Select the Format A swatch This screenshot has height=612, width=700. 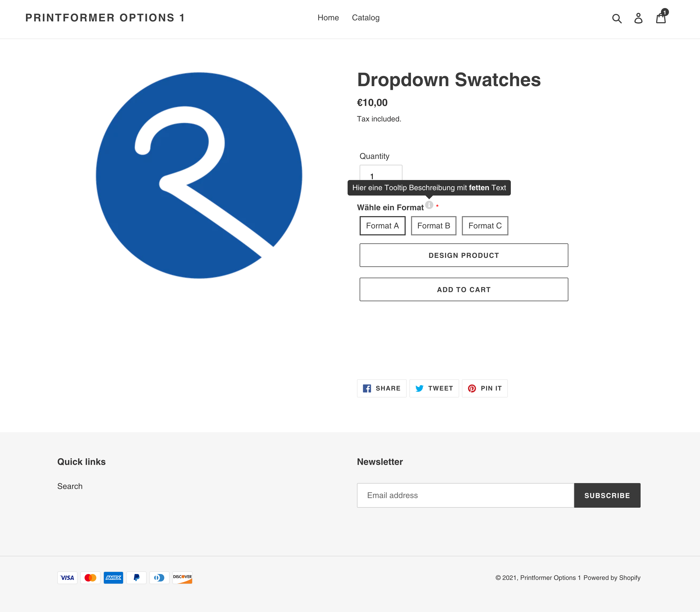coord(382,226)
